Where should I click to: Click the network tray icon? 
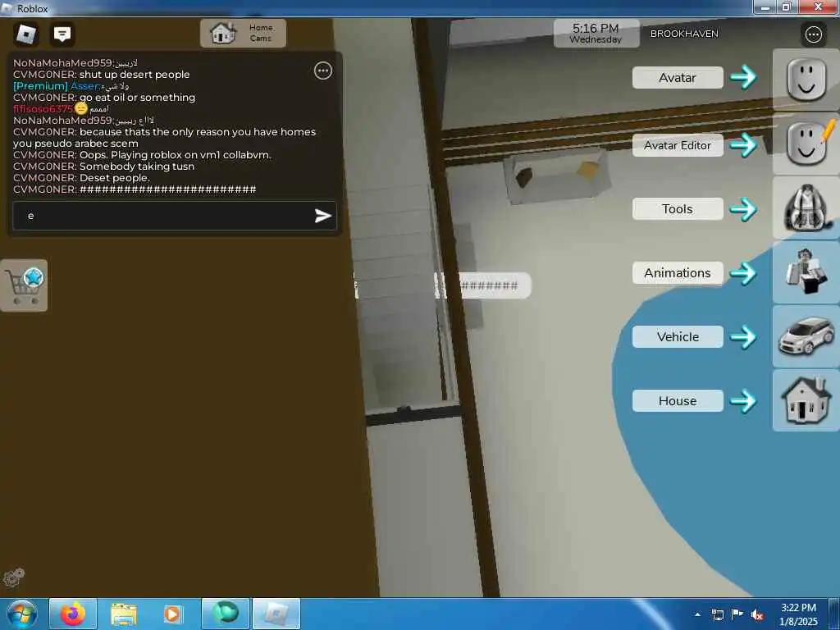(x=717, y=614)
